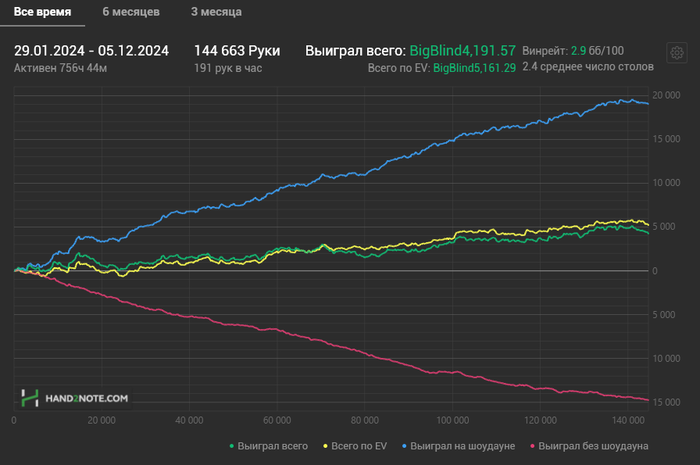Screen dimensions: 700x465
Task: Click the green dot beside 'Выиграл всего'
Action: pos(232,446)
